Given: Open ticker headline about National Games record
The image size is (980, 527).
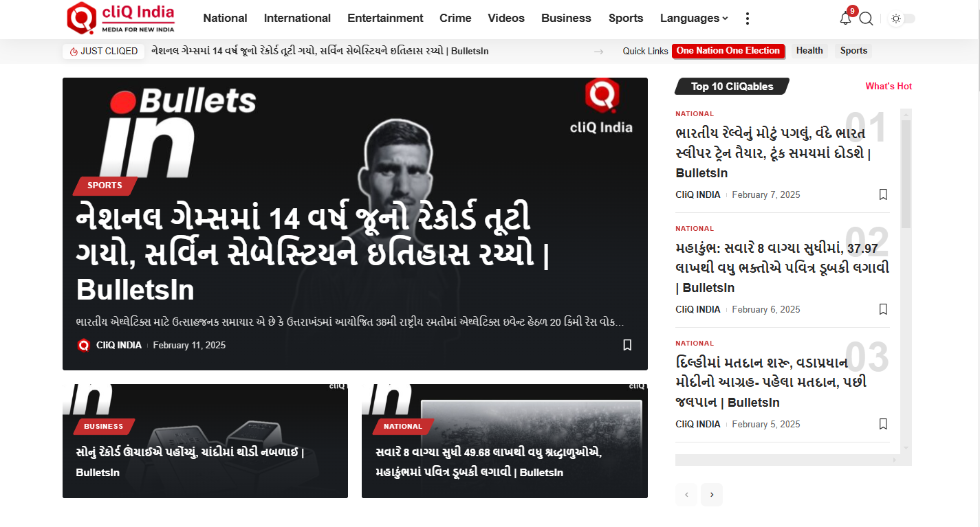Looking at the screenshot, I should (x=320, y=51).
